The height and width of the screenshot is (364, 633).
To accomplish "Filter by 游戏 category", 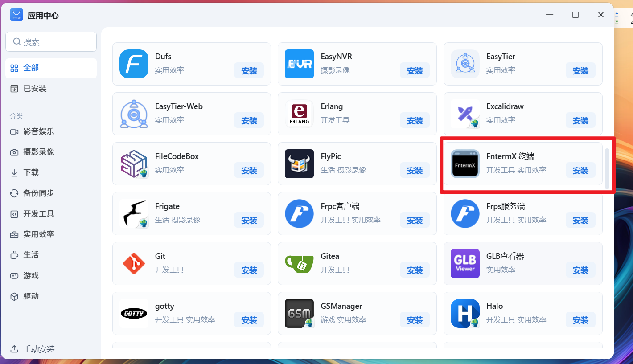I will tap(51, 276).
